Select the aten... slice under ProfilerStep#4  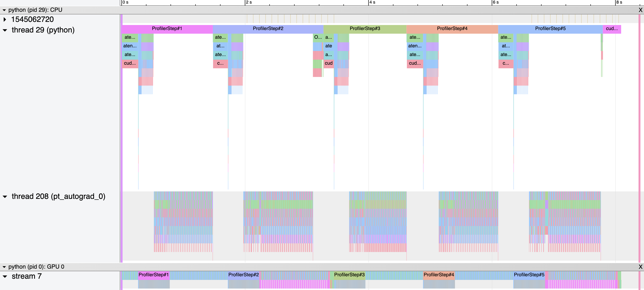point(415,46)
